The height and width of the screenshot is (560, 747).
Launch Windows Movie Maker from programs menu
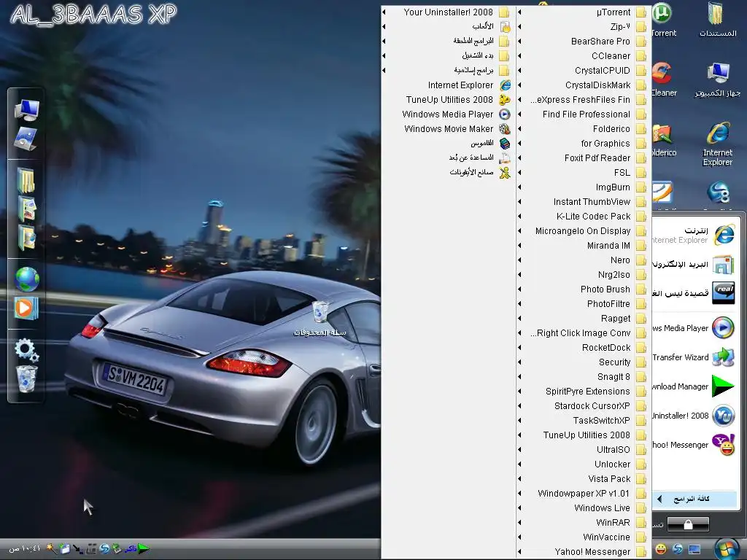(x=449, y=128)
